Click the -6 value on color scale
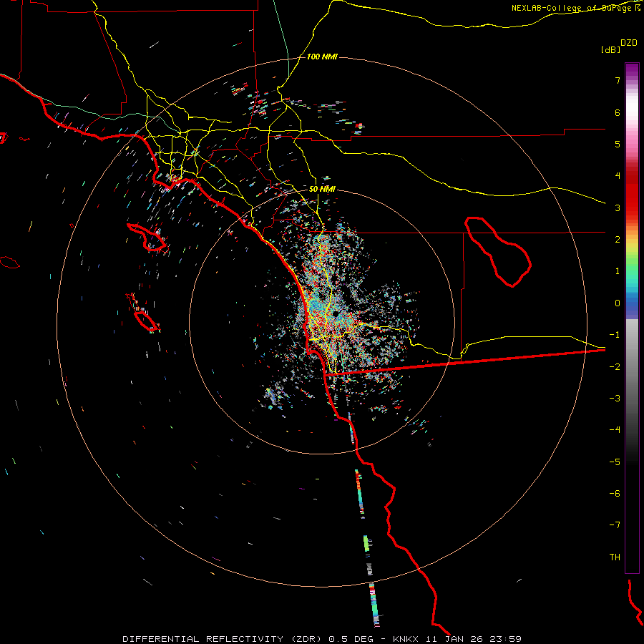The image size is (644, 644). coord(615,494)
